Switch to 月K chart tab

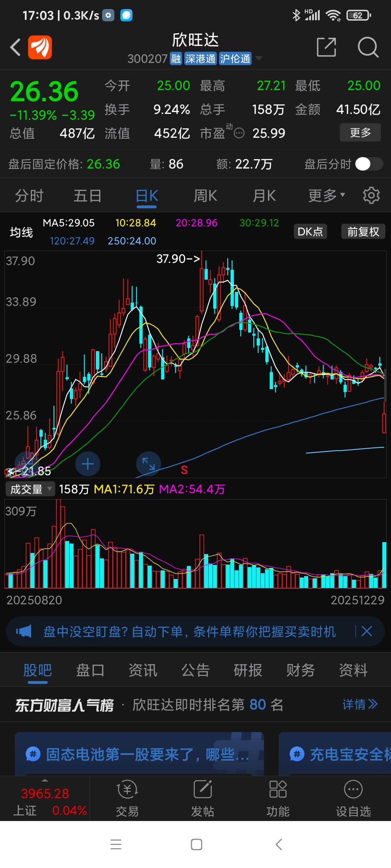tap(264, 196)
